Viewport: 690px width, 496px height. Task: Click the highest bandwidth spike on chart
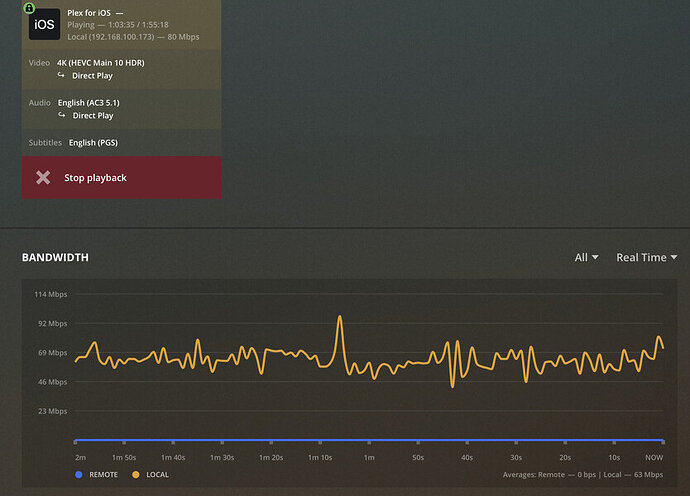point(340,317)
